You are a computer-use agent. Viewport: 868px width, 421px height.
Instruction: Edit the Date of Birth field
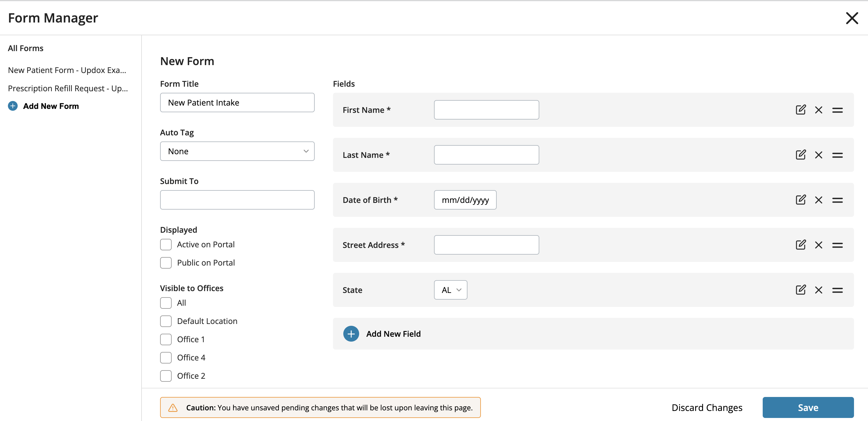click(x=801, y=200)
